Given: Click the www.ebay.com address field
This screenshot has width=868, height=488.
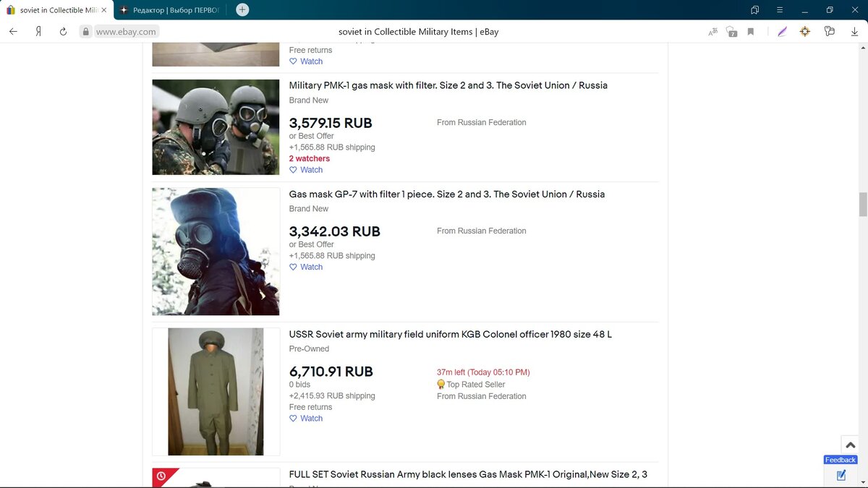Looking at the screenshot, I should tap(126, 32).
